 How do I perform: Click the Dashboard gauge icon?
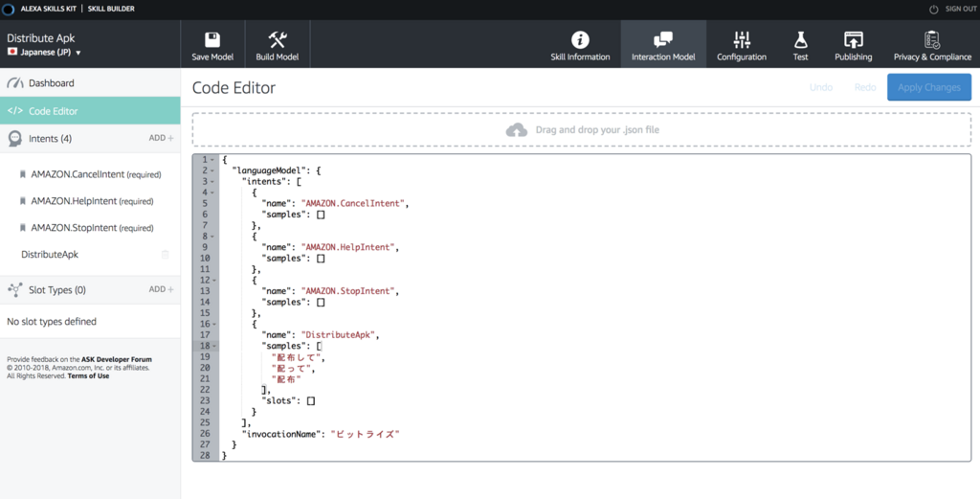pos(15,83)
